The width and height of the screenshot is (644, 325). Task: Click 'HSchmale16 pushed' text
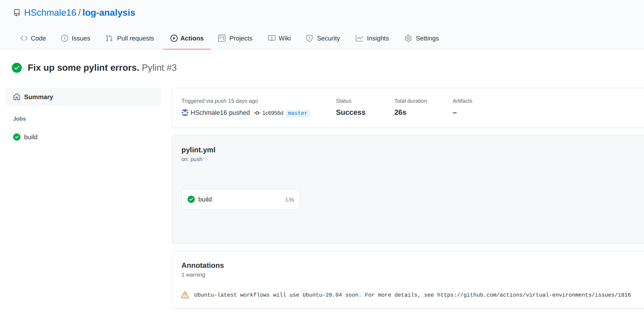click(x=220, y=113)
